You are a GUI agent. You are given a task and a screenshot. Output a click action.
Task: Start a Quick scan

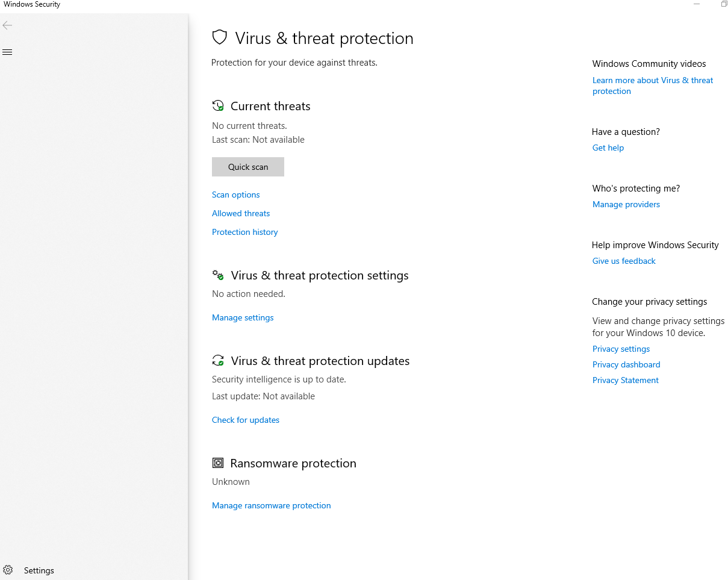coord(248,167)
